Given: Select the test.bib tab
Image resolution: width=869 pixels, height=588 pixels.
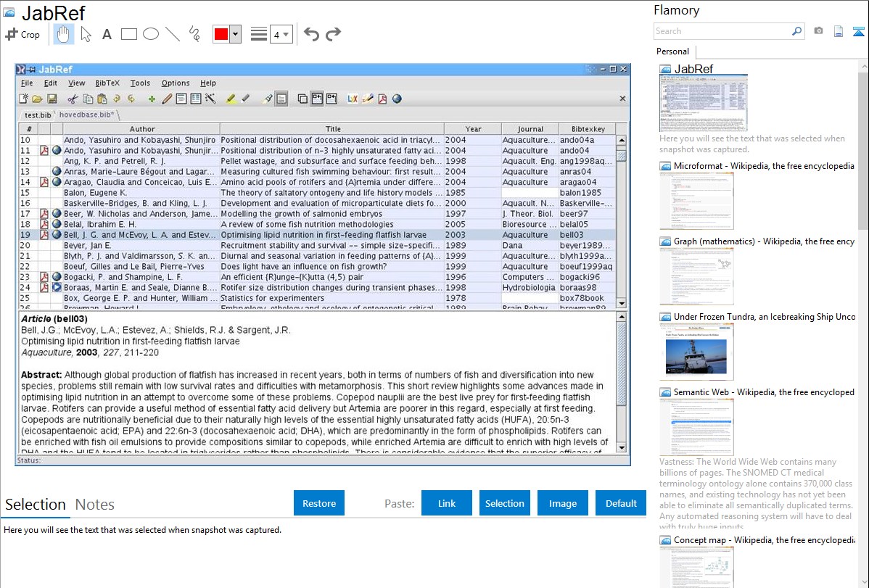Looking at the screenshot, I should click(38, 115).
